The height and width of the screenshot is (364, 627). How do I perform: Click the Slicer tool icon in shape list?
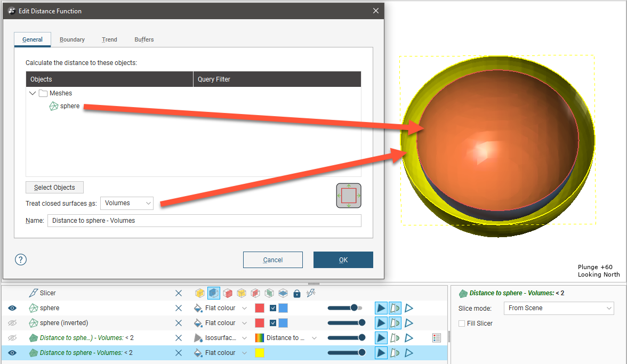34,293
